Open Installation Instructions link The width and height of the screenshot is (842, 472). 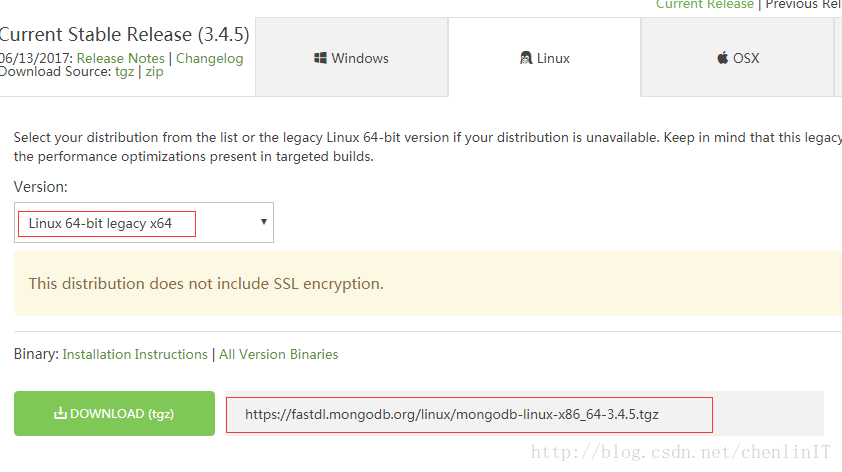coord(135,354)
